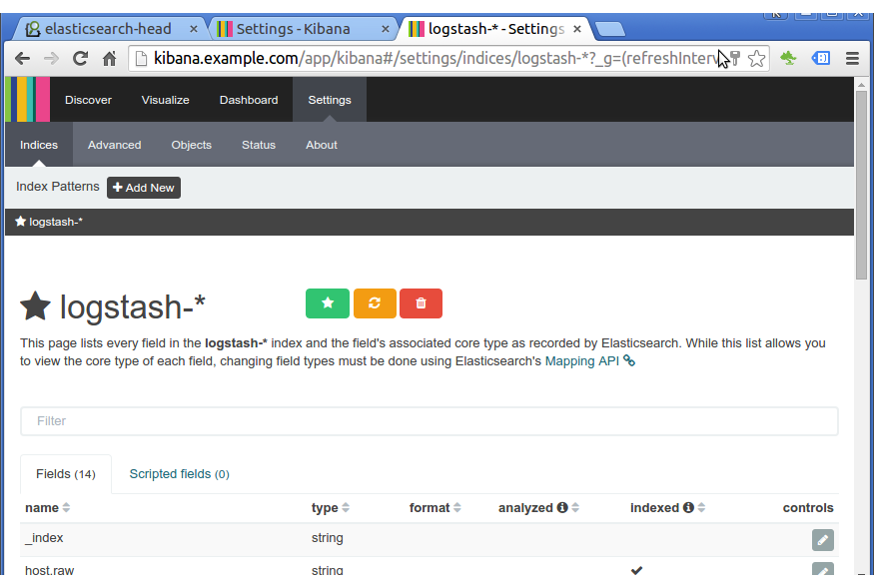The height and width of the screenshot is (588, 874).
Task: Open the Visualize section
Action: coord(165,100)
